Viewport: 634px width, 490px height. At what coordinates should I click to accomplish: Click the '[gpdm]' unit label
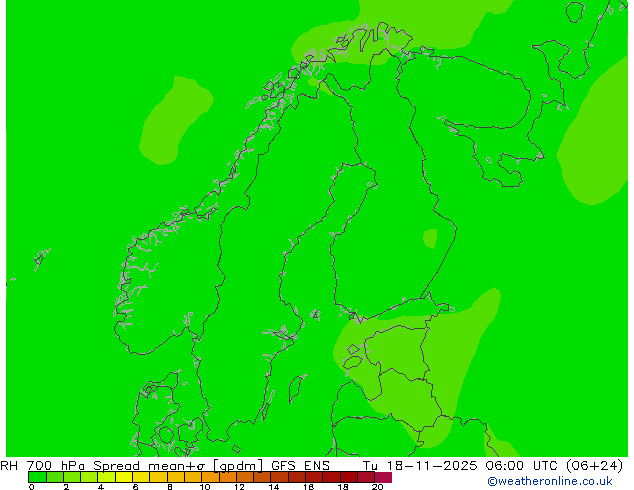(x=238, y=466)
